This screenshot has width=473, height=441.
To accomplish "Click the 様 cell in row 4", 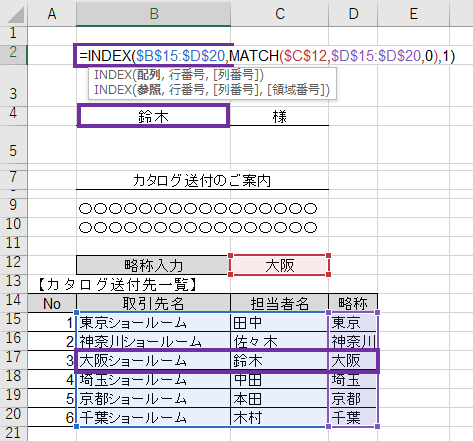I will click(279, 116).
